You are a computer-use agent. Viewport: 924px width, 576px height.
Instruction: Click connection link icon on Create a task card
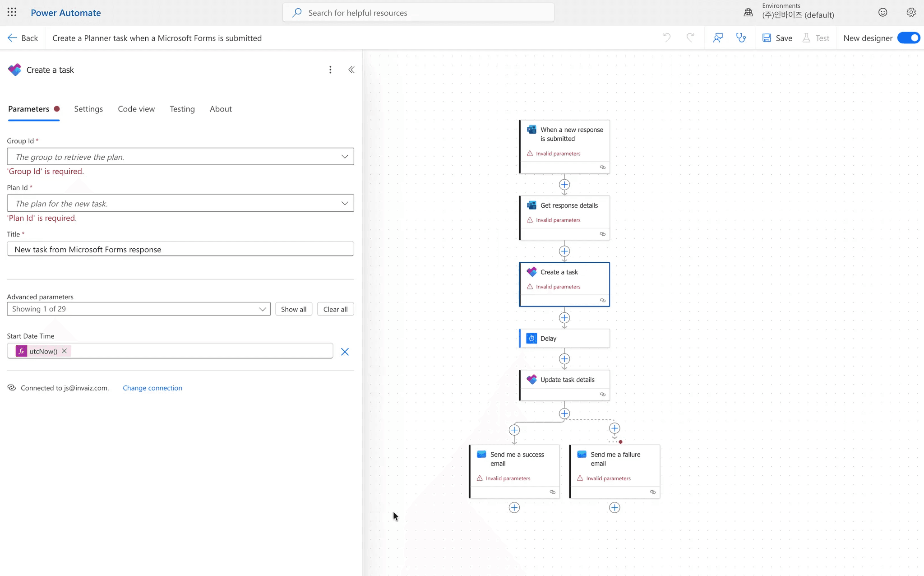point(603,300)
